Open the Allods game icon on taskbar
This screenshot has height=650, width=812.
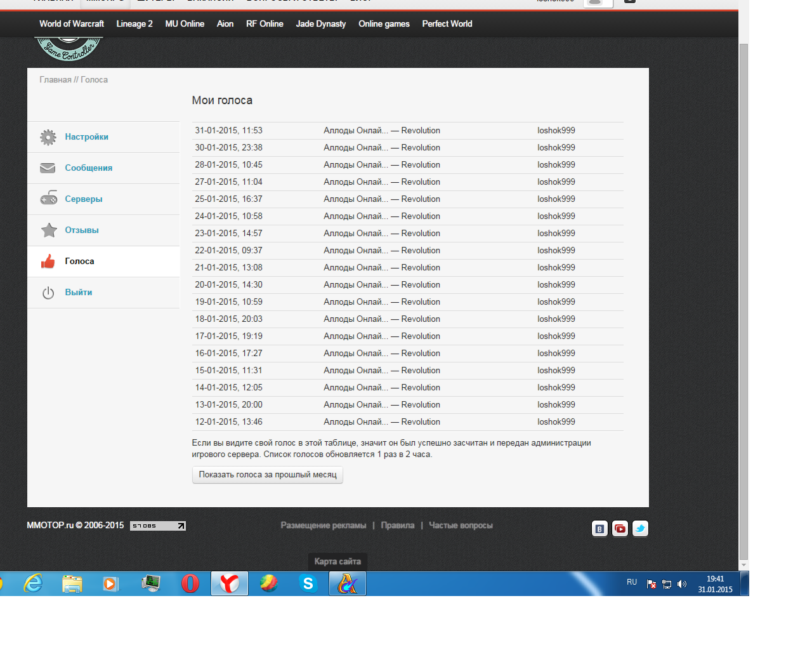point(348,583)
